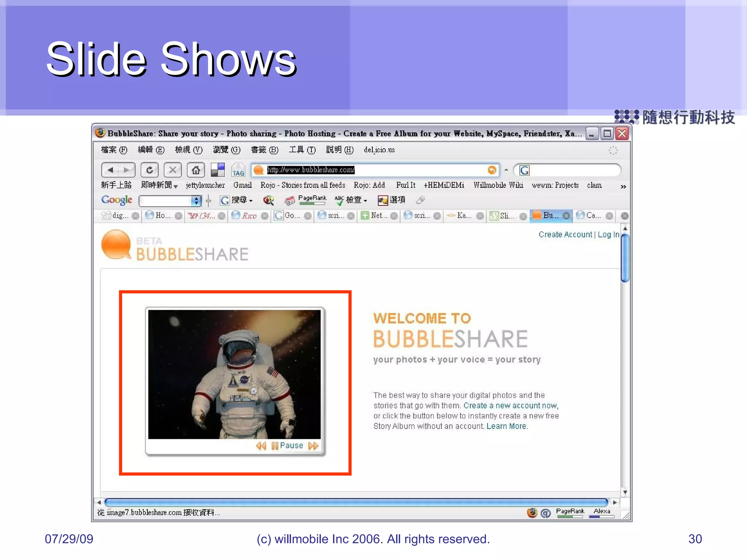Click the scroll-down arrow of vertical scrollbar
The width and height of the screenshot is (747, 560).
tap(625, 493)
